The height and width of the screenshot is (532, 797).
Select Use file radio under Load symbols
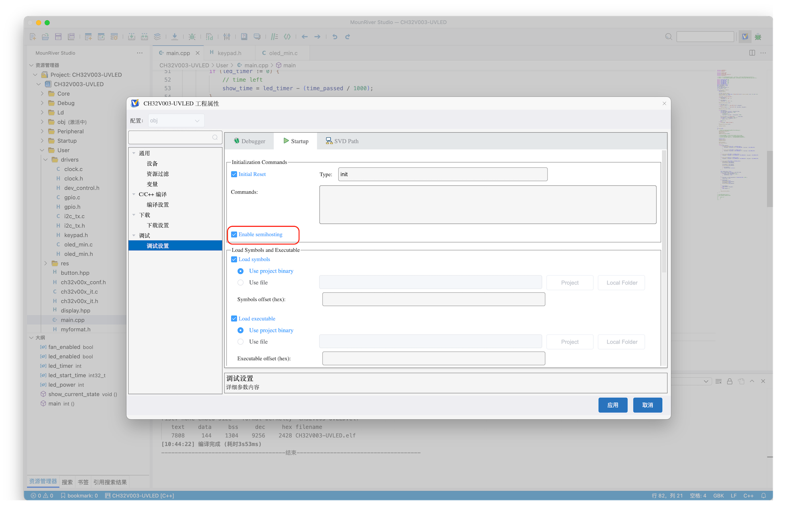point(241,283)
